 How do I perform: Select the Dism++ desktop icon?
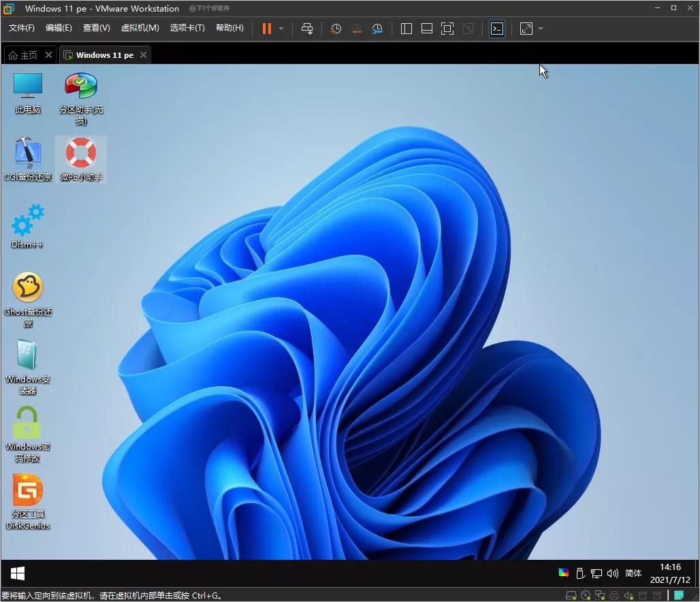pos(28,222)
